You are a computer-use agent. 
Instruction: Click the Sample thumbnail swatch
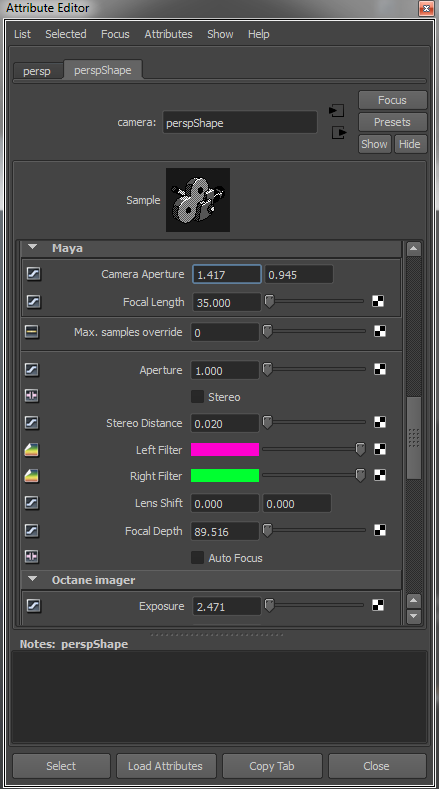coord(198,200)
